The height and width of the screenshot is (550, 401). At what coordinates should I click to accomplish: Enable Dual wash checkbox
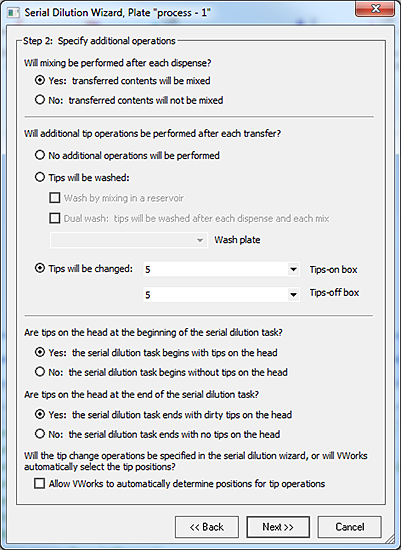pos(55,219)
